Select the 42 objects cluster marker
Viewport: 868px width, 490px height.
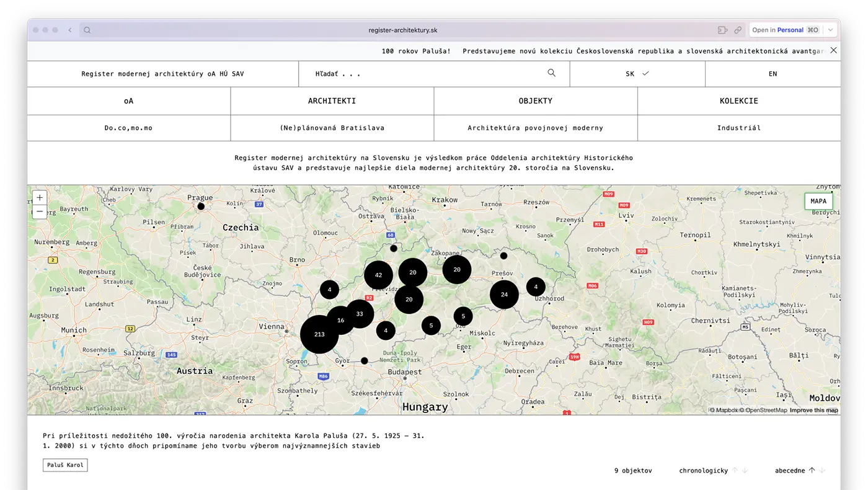click(x=378, y=275)
